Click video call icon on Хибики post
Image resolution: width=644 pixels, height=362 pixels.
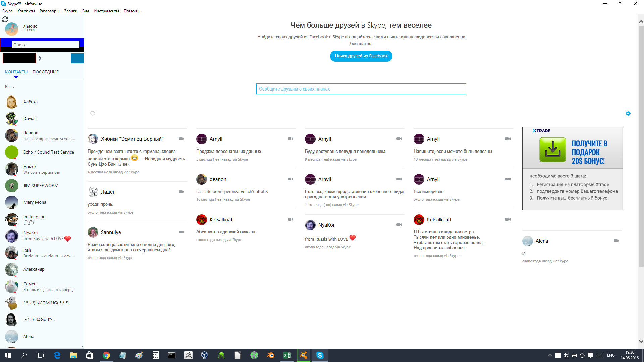pos(182,139)
